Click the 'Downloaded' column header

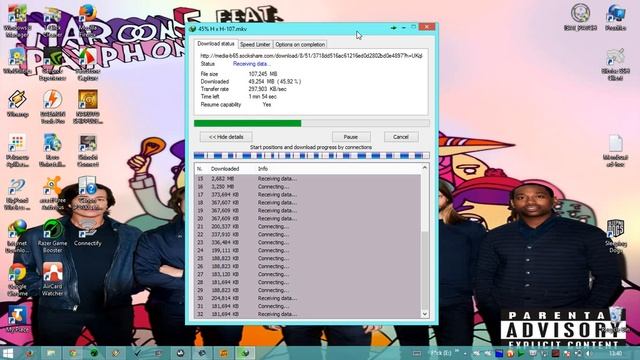[224, 169]
